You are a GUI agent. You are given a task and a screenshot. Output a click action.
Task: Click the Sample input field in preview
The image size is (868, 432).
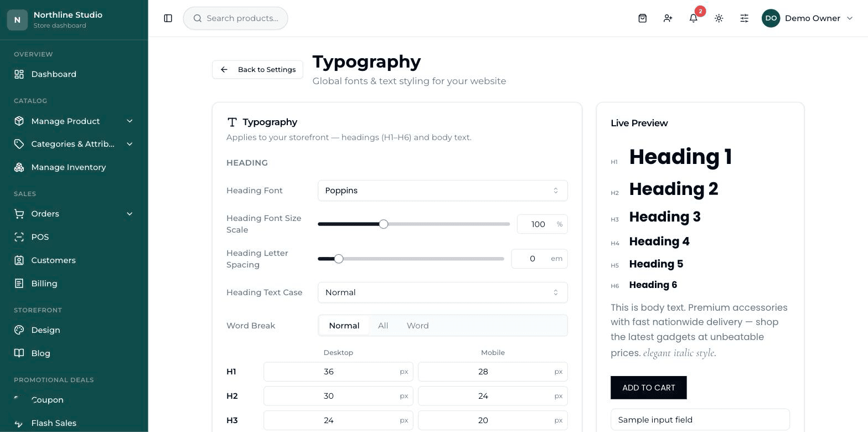[x=700, y=420]
